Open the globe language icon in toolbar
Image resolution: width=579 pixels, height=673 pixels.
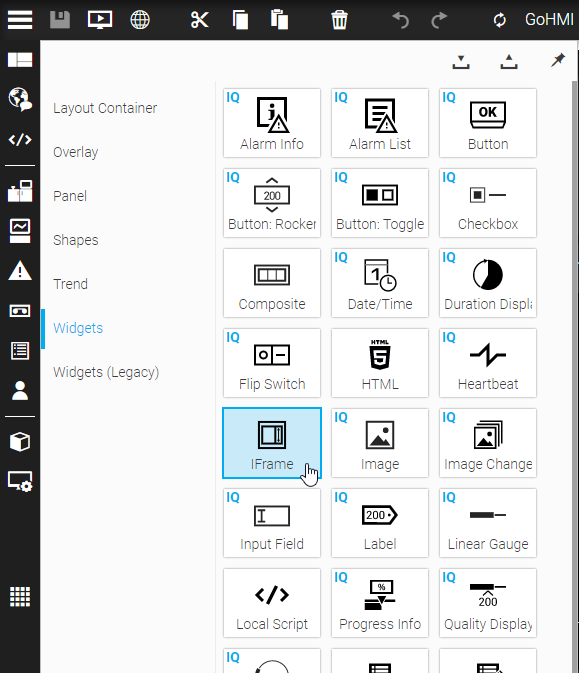(x=140, y=20)
